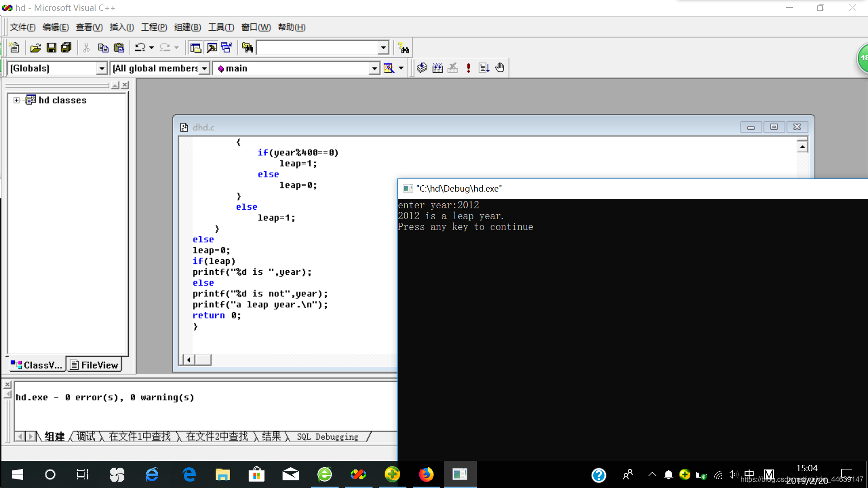Click into the Find text input box

317,47
